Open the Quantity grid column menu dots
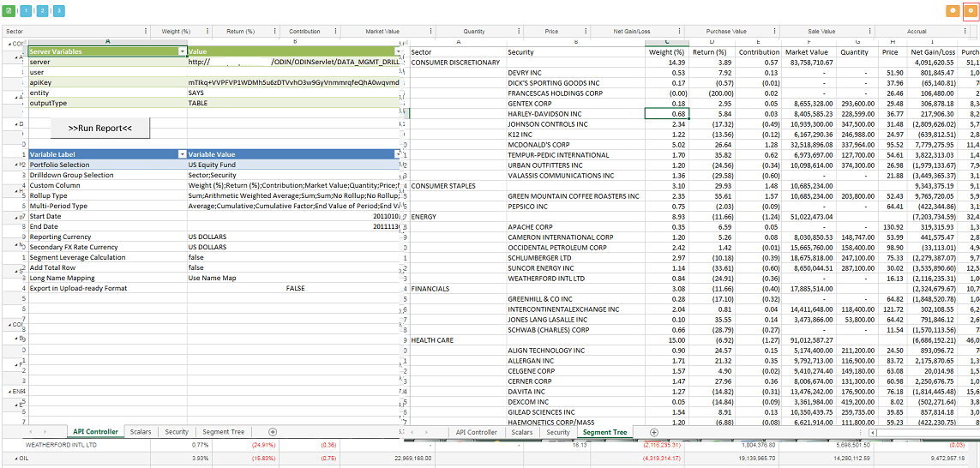The width and height of the screenshot is (980, 468). point(520,31)
